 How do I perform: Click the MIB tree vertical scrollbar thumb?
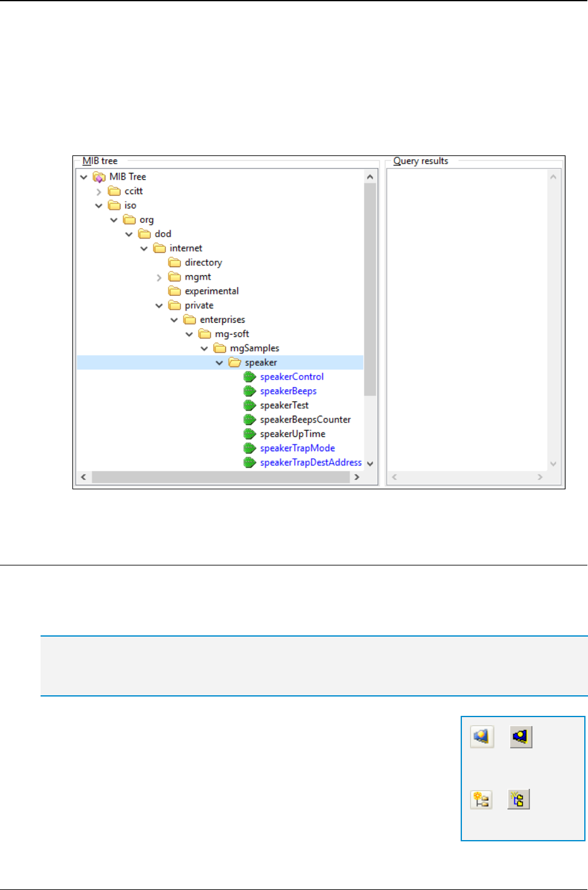tap(370, 290)
